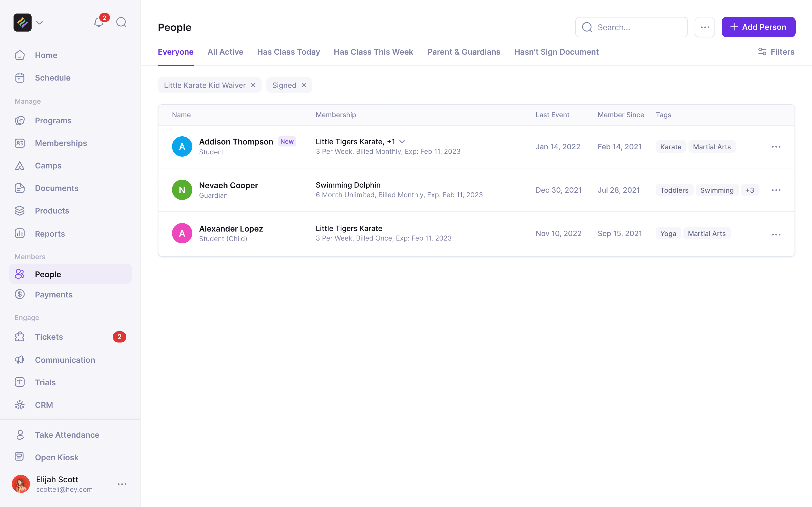The width and height of the screenshot is (812, 507).
Task: Click Take Attendance in sidebar
Action: click(x=67, y=435)
